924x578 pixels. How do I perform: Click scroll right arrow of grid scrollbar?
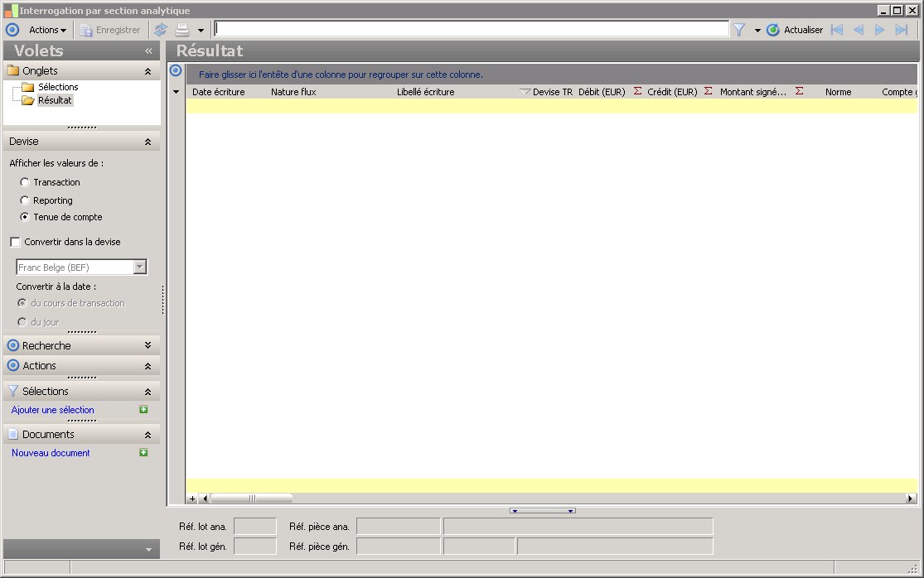911,499
